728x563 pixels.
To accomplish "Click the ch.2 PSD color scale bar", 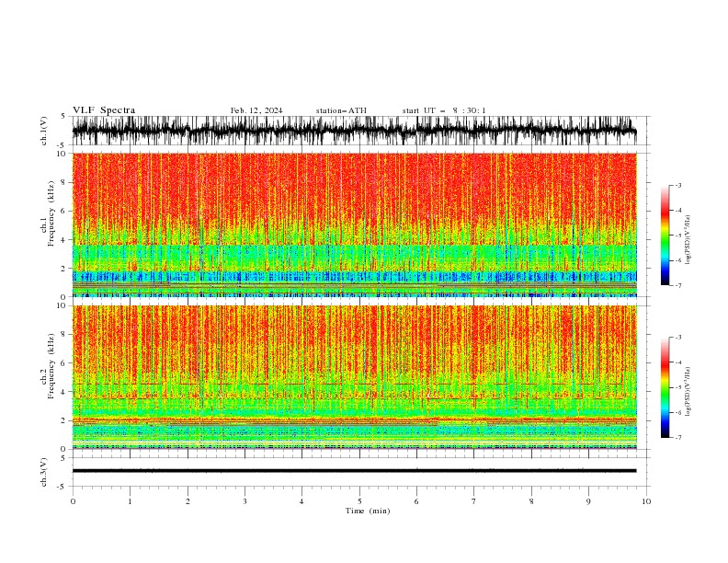I will (665, 387).
